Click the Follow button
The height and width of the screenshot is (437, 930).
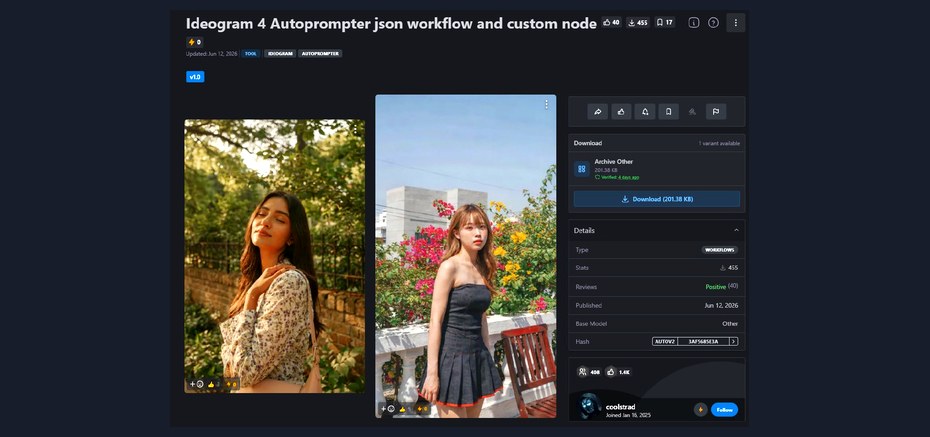(724, 410)
